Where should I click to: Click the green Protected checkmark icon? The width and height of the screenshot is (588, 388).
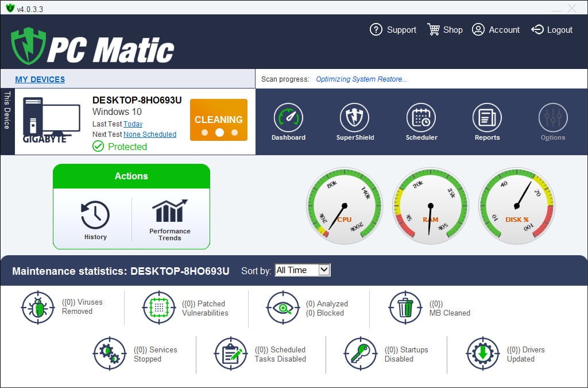click(x=98, y=147)
